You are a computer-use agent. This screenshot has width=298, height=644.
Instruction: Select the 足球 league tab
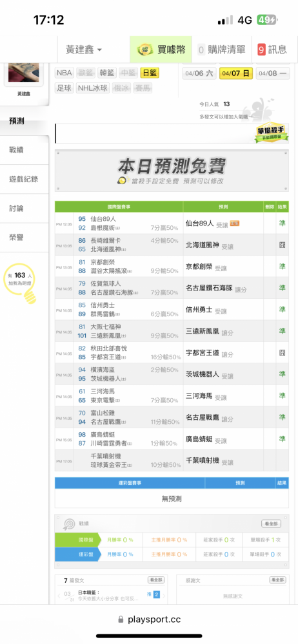point(65,88)
